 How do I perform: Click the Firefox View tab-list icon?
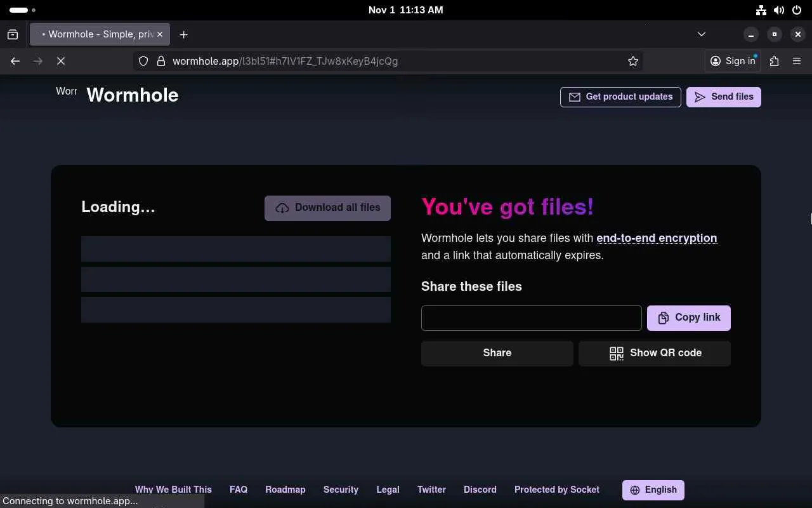pos(13,34)
